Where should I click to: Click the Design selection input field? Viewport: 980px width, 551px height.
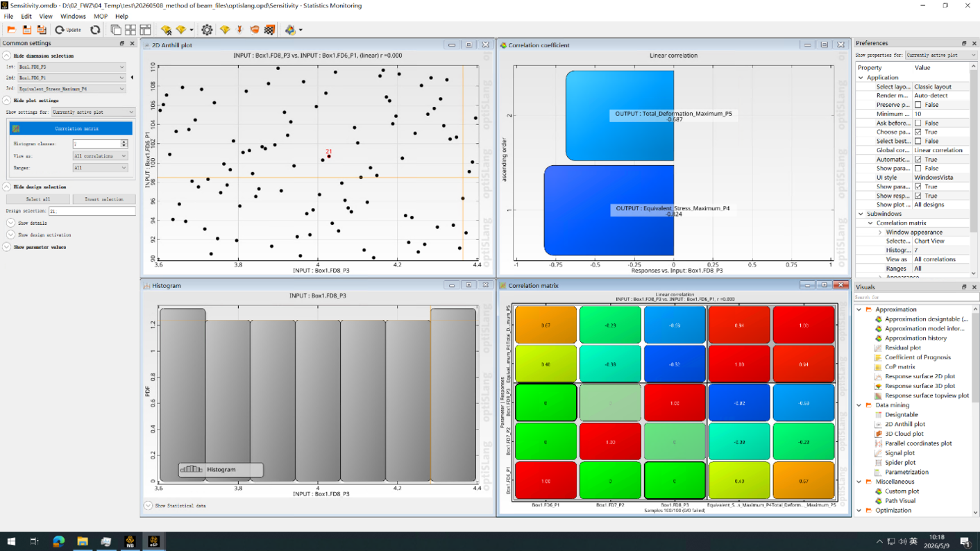pyautogui.click(x=92, y=211)
